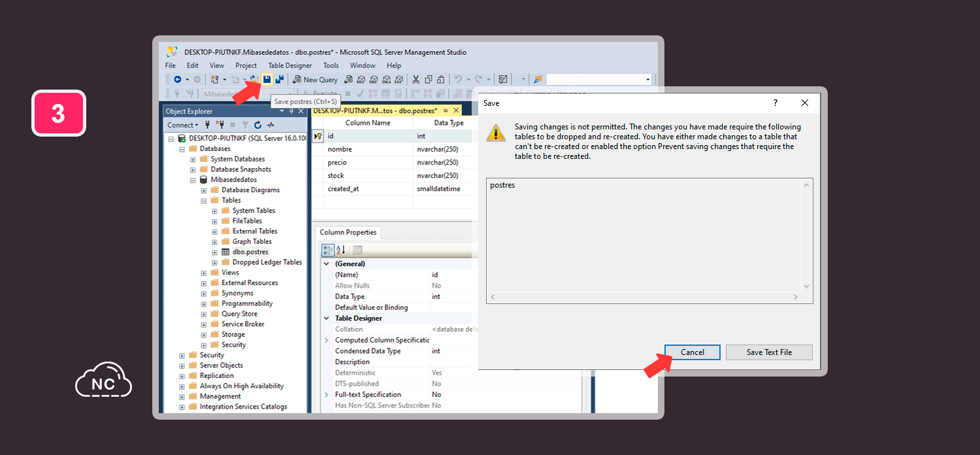Click Connect Object Explorer plug icon
Viewport: 980px width, 455px height.
click(208, 124)
